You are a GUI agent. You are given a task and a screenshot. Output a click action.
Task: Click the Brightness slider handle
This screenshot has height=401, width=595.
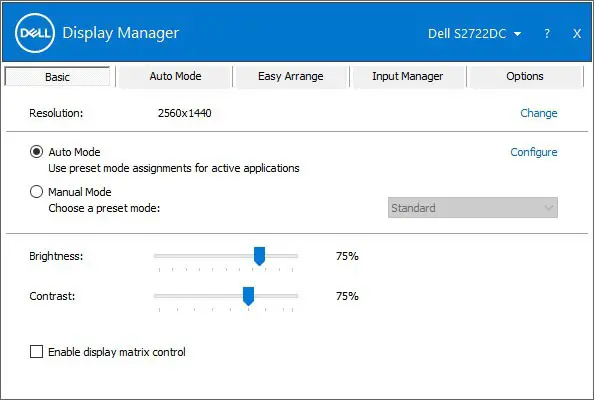click(260, 256)
